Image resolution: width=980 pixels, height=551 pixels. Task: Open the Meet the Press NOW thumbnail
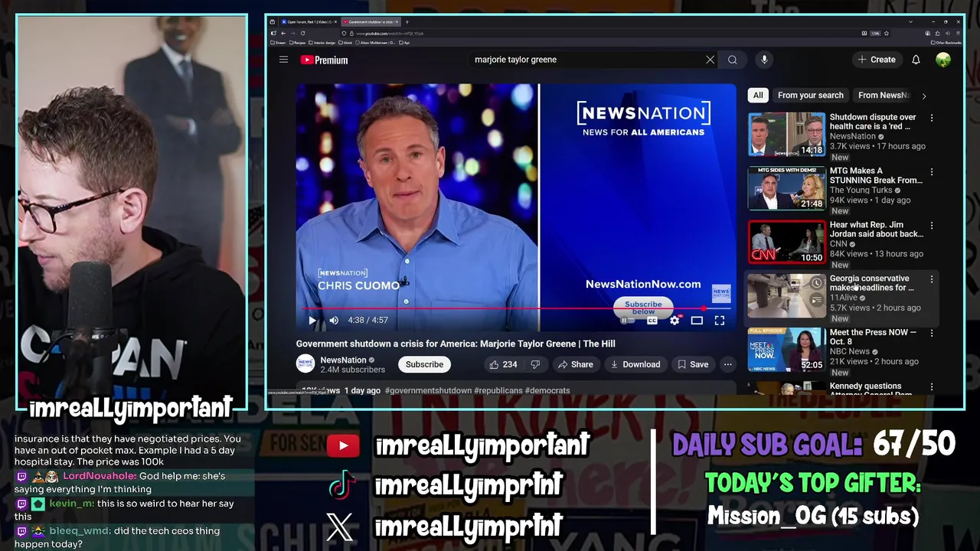tap(786, 350)
